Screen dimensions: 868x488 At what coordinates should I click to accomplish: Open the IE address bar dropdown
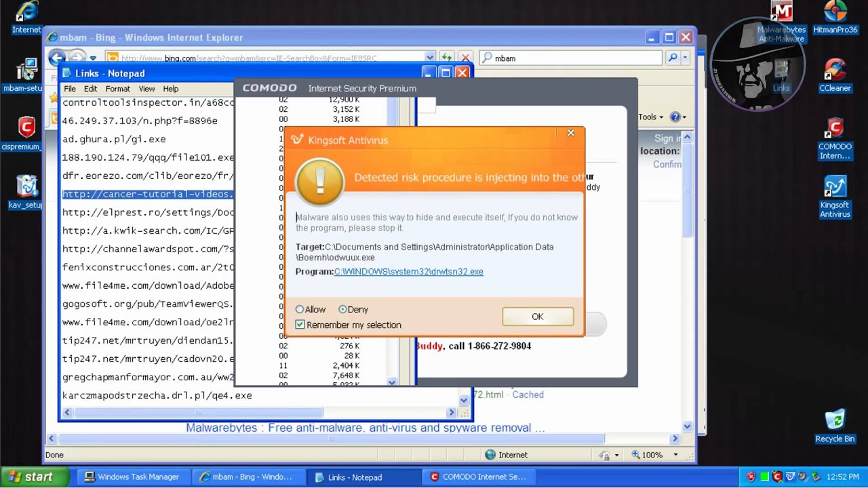pos(430,58)
